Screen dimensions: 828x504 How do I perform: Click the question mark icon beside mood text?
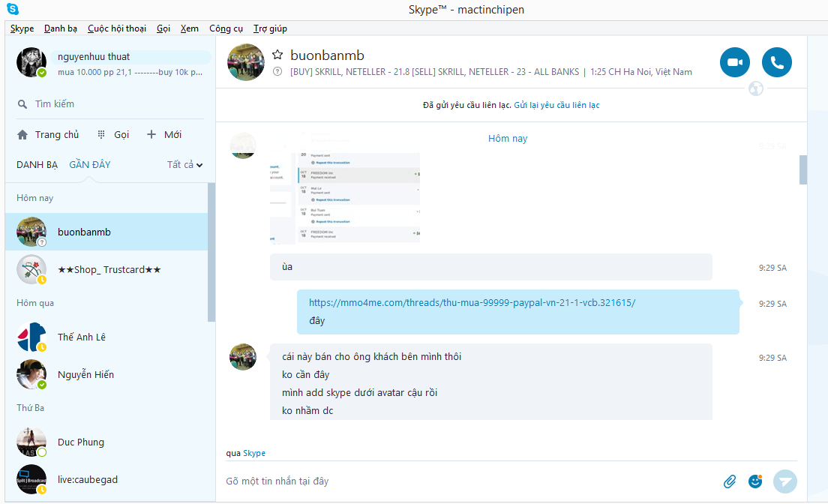click(x=277, y=72)
